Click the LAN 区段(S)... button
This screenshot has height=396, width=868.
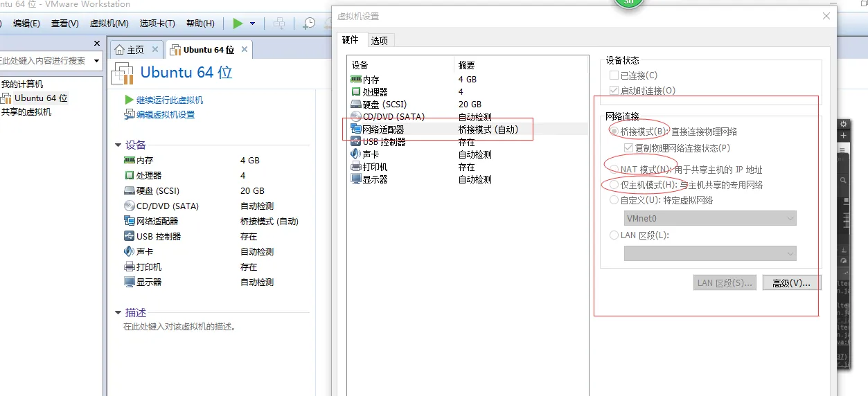pyautogui.click(x=725, y=282)
